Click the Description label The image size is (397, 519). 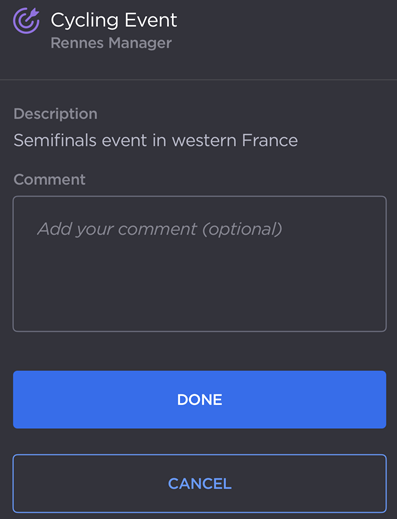coord(55,114)
